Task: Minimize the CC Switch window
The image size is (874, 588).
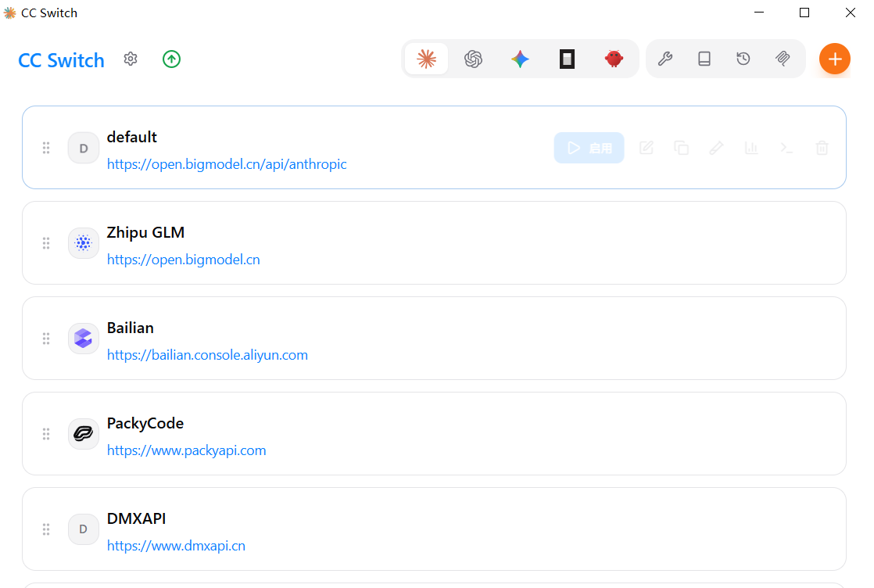Action: click(x=758, y=13)
